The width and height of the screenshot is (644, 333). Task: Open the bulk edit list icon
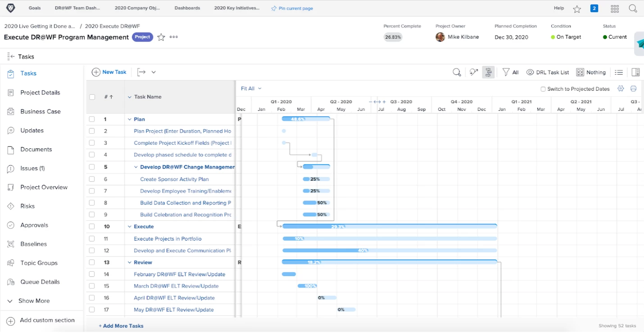(x=619, y=72)
